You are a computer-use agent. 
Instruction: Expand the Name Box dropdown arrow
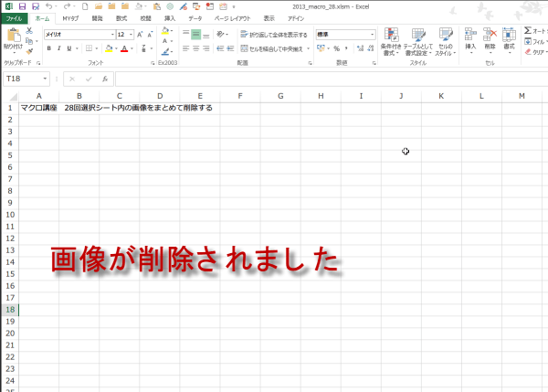pos(45,79)
